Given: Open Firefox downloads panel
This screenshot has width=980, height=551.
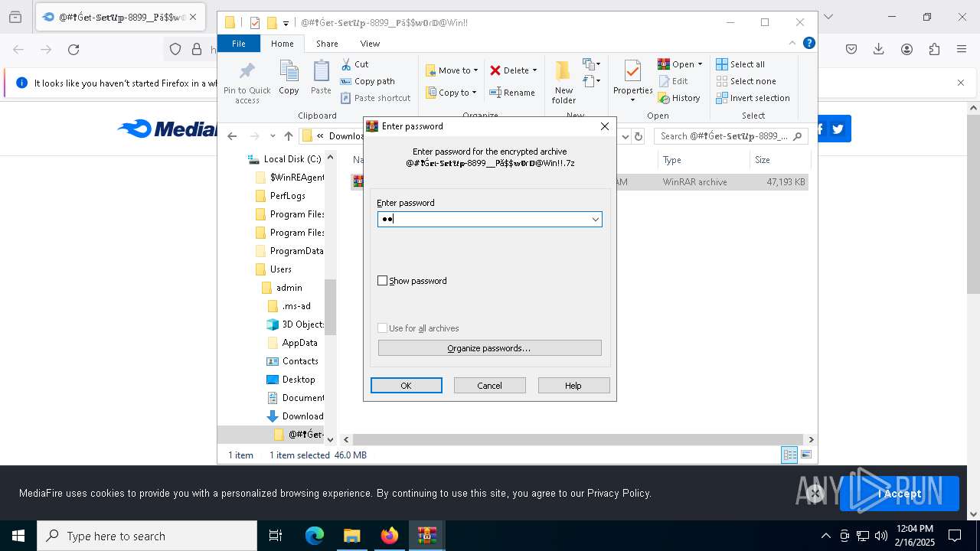Looking at the screenshot, I should pos(879,49).
